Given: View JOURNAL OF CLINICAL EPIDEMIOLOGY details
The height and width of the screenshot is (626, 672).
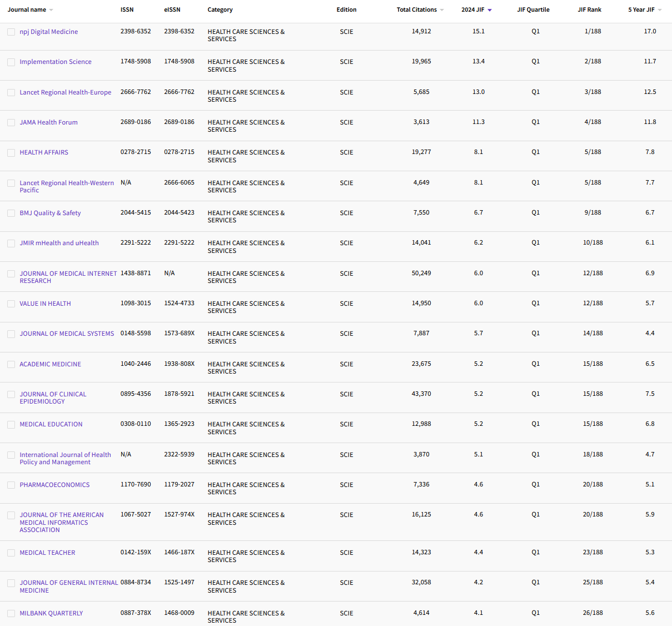Looking at the screenshot, I should tap(53, 398).
